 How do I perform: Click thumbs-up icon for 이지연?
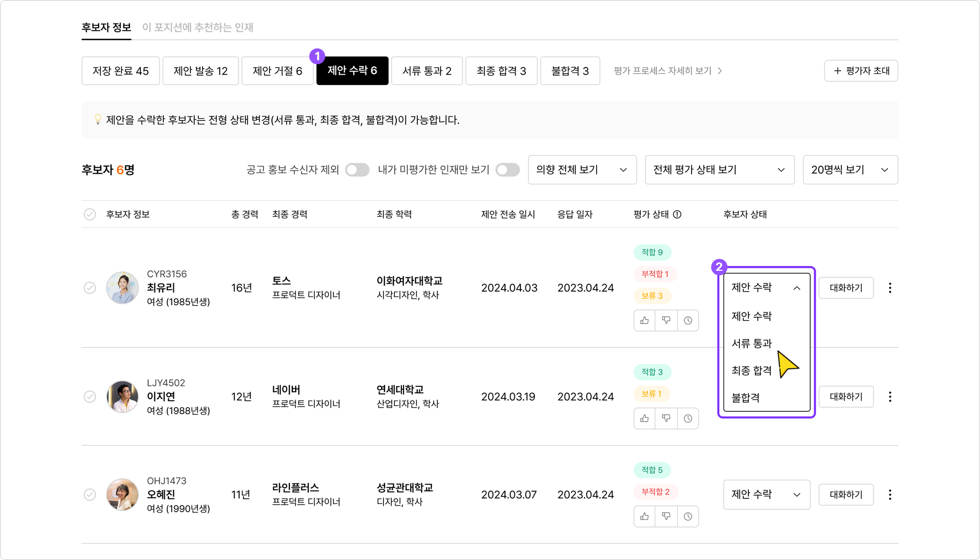pyautogui.click(x=644, y=418)
